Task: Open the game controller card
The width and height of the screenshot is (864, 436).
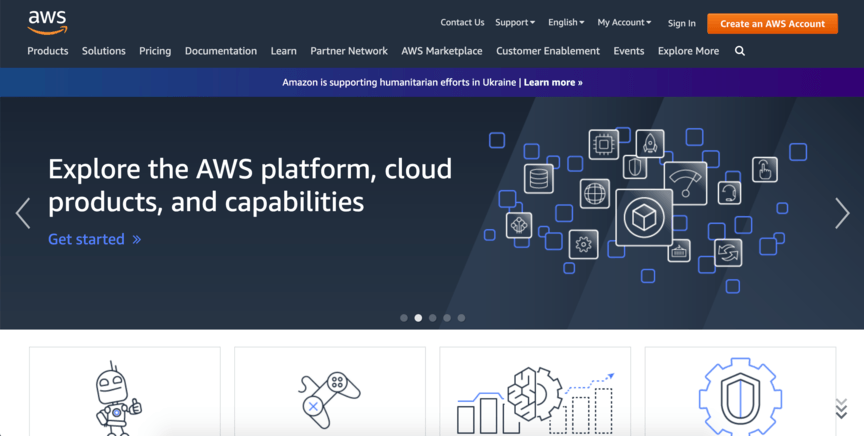Action: pos(330,391)
